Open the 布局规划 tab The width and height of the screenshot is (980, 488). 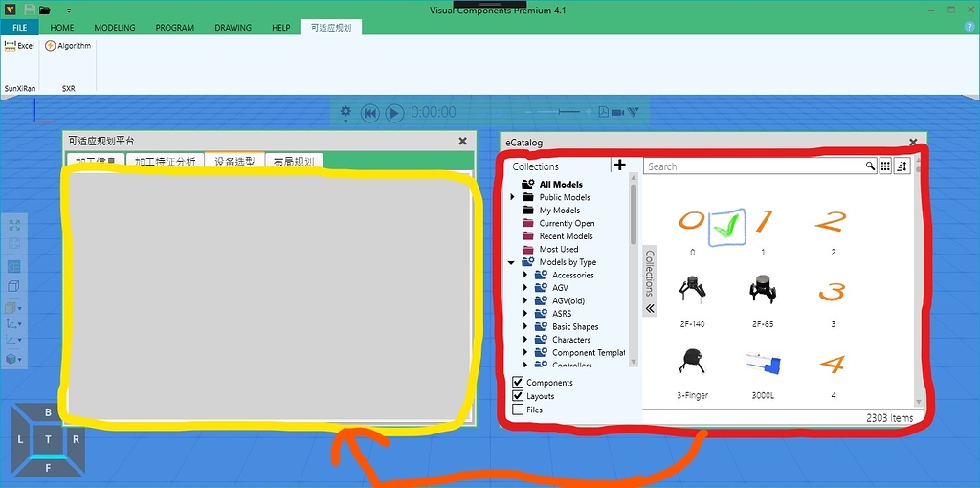[x=294, y=161]
